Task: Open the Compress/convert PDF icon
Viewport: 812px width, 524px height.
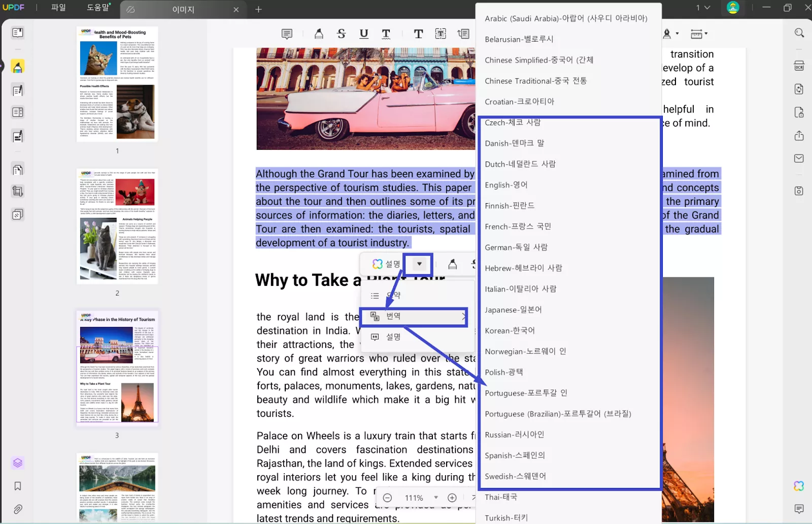Action: pos(799,89)
